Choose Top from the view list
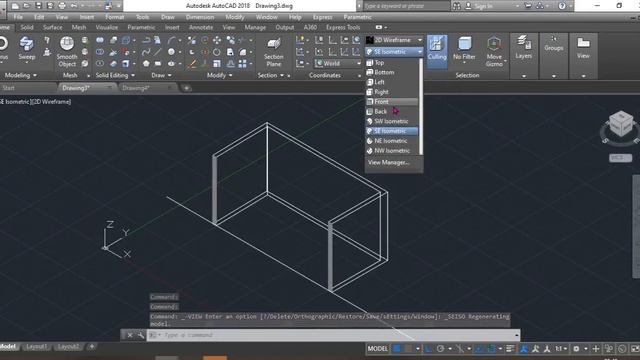This screenshot has height=360, width=640. 392,62
